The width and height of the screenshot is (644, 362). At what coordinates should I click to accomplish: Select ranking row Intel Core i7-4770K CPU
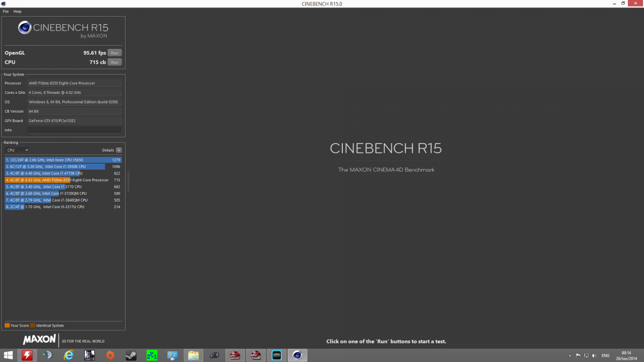point(63,173)
